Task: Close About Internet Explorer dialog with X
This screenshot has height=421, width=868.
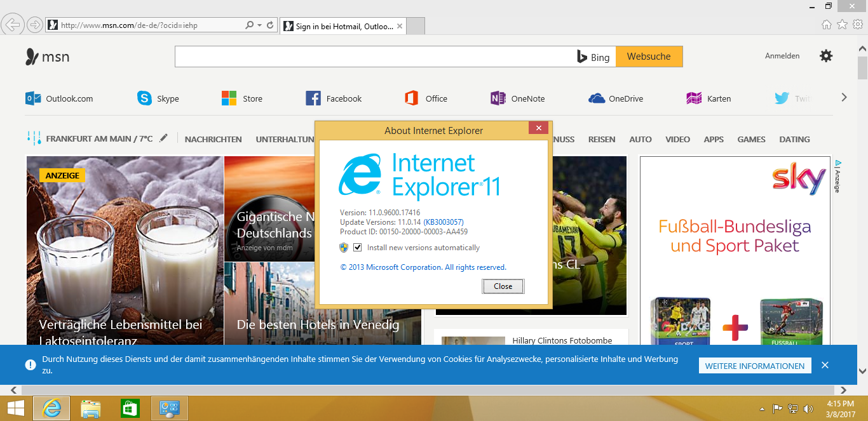Action: point(539,128)
